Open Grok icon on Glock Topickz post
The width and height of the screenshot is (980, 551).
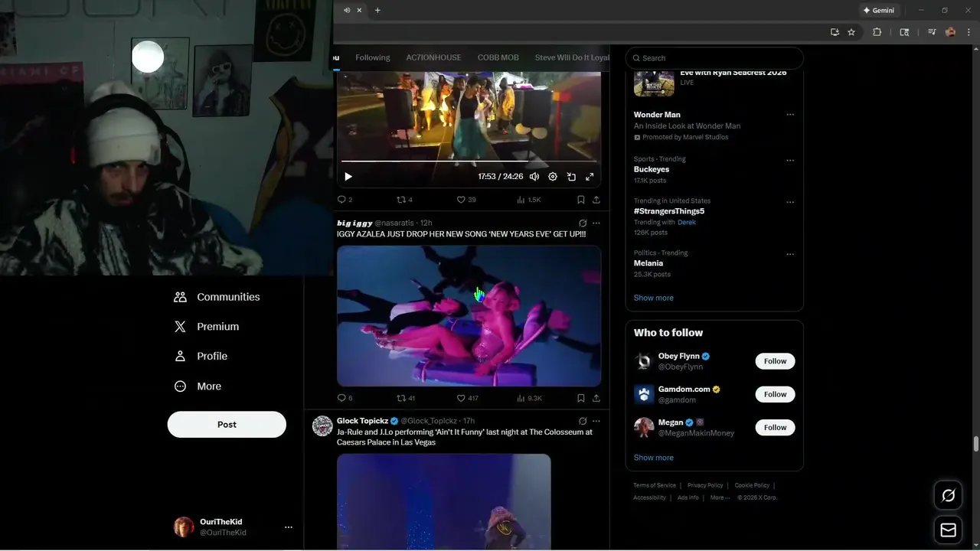click(583, 421)
